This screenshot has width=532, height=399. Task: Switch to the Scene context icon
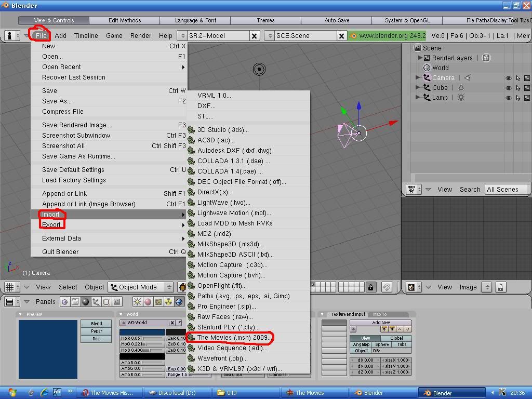tap(117, 302)
